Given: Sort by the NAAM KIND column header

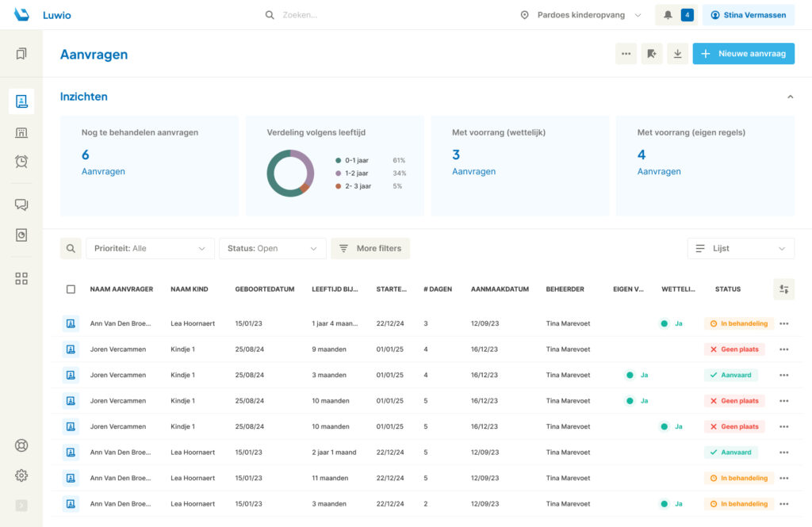Looking at the screenshot, I should [x=190, y=289].
